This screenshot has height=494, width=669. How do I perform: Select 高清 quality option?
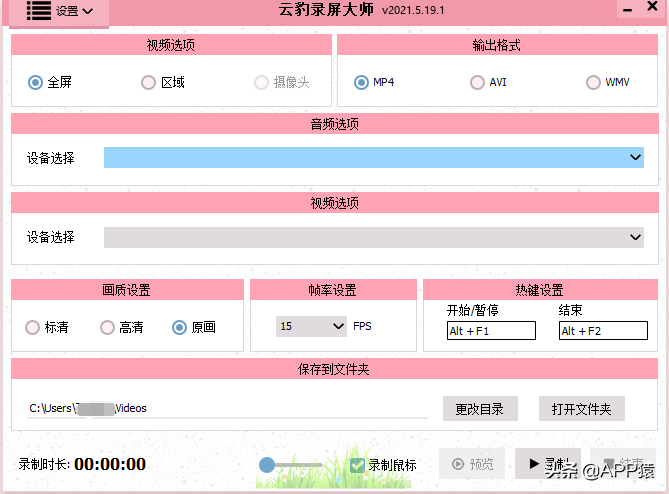[108, 327]
